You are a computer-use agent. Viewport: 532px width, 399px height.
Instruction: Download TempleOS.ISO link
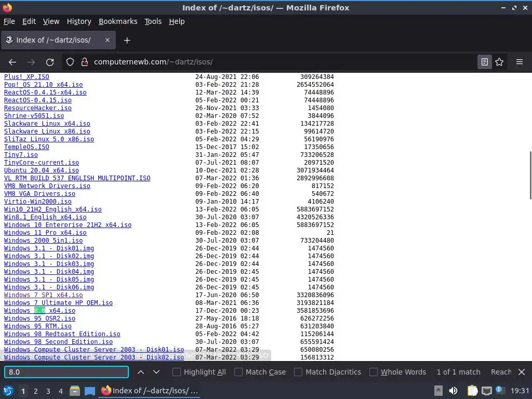click(x=26, y=147)
